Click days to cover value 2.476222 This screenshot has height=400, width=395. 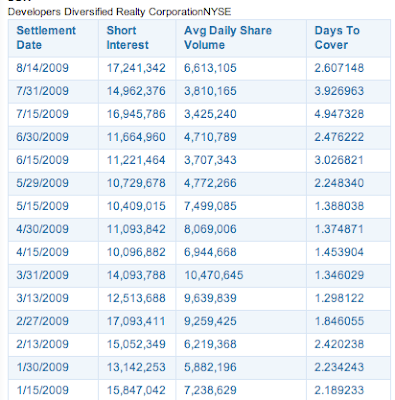339,137
